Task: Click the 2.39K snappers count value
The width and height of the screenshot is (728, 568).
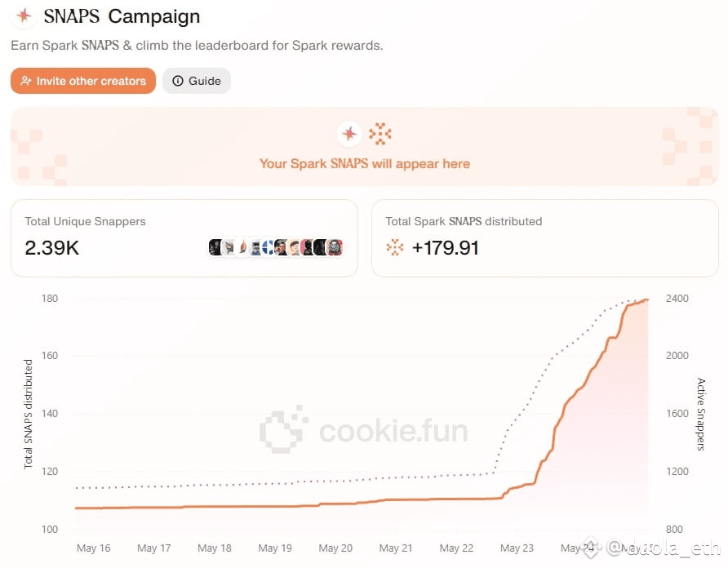Action: click(x=52, y=247)
